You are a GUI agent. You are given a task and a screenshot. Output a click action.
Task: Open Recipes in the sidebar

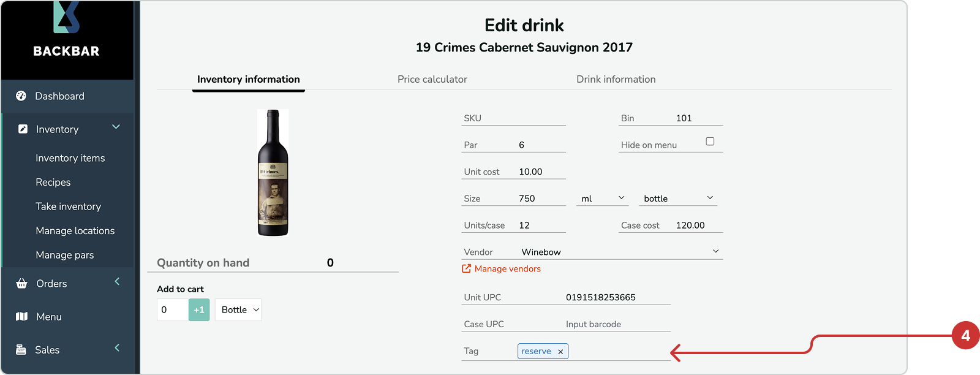coord(53,183)
